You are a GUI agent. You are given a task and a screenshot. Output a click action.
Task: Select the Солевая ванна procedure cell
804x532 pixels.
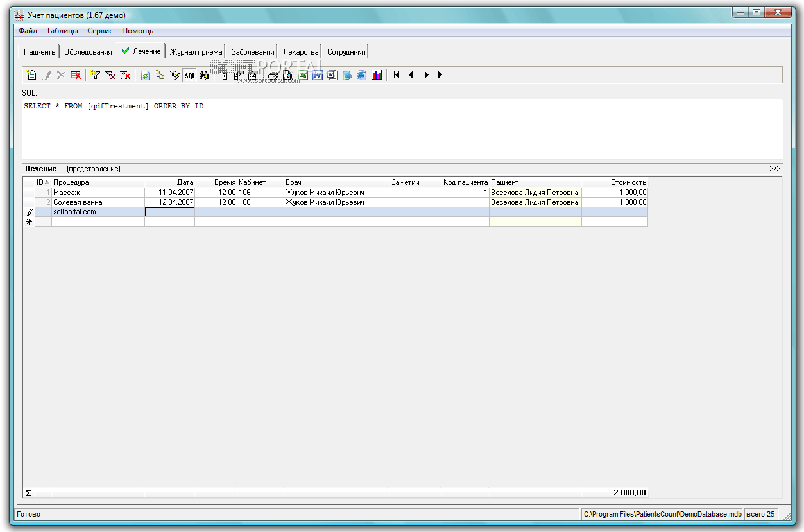pos(98,202)
